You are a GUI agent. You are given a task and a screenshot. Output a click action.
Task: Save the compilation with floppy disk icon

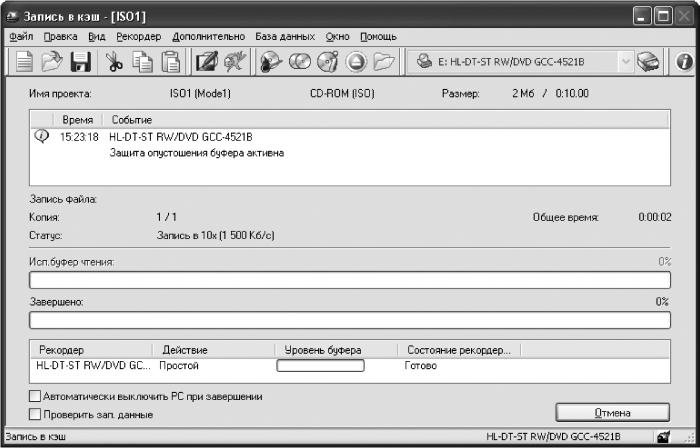pos(81,62)
